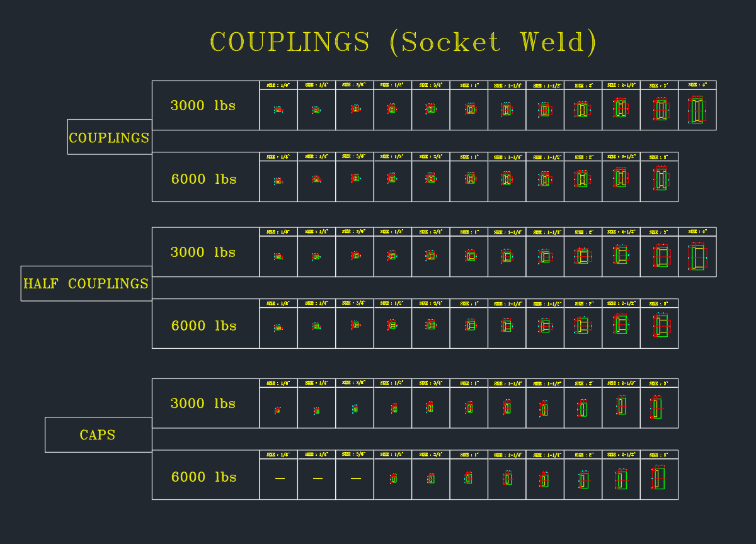Click the 1-1/4" half coupling symbol, 3000 lbs
Viewport: 756px width, 544px height.
click(x=507, y=256)
